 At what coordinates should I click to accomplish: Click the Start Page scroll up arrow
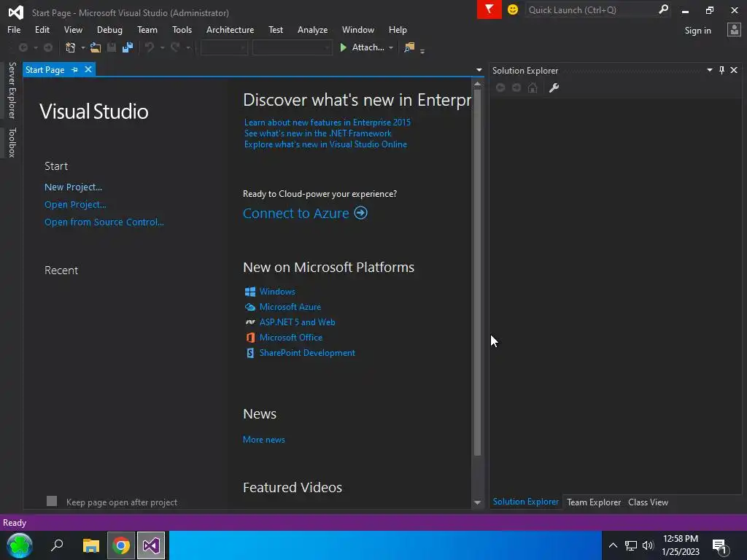pyautogui.click(x=477, y=84)
